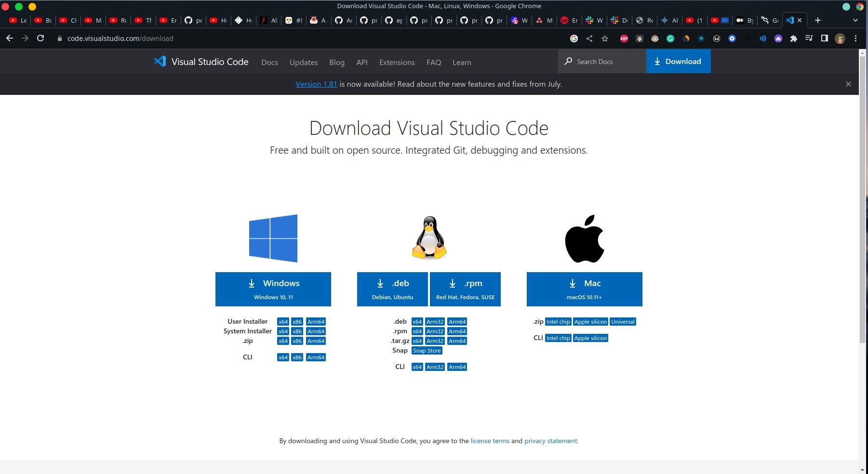Image resolution: width=868 pixels, height=474 pixels.
Task: Click the Apple logo for Mac downloads
Action: (584, 238)
